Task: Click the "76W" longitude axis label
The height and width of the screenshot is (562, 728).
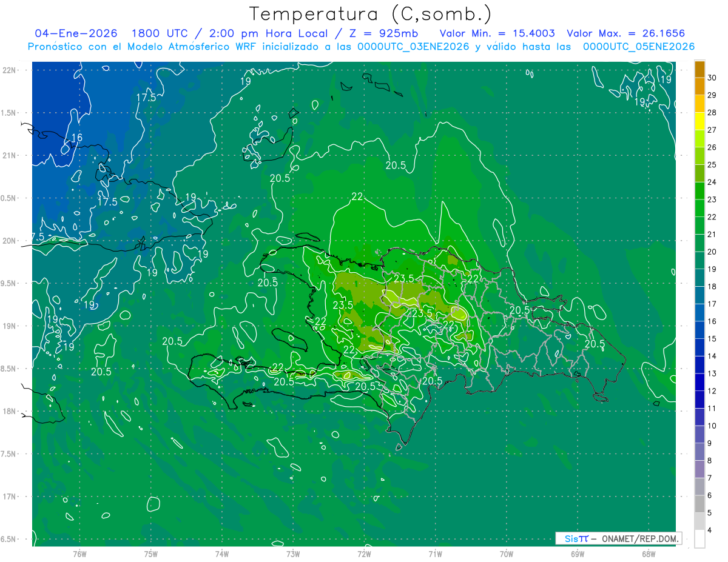Action: [79, 554]
